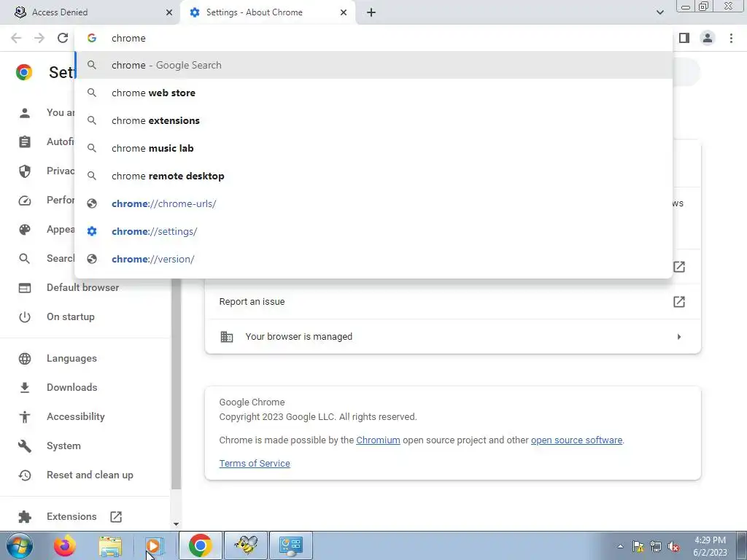
Task: Open Performance via the gauge icon
Action: click(24, 201)
